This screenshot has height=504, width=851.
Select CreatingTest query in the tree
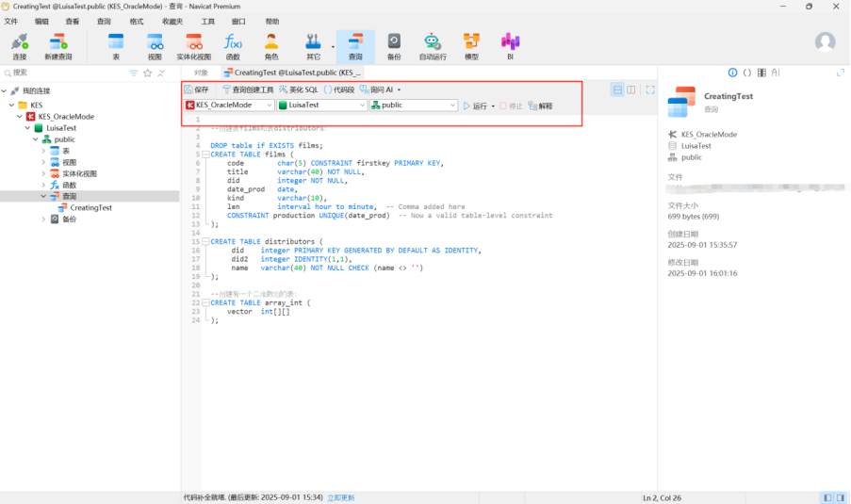[x=90, y=207]
